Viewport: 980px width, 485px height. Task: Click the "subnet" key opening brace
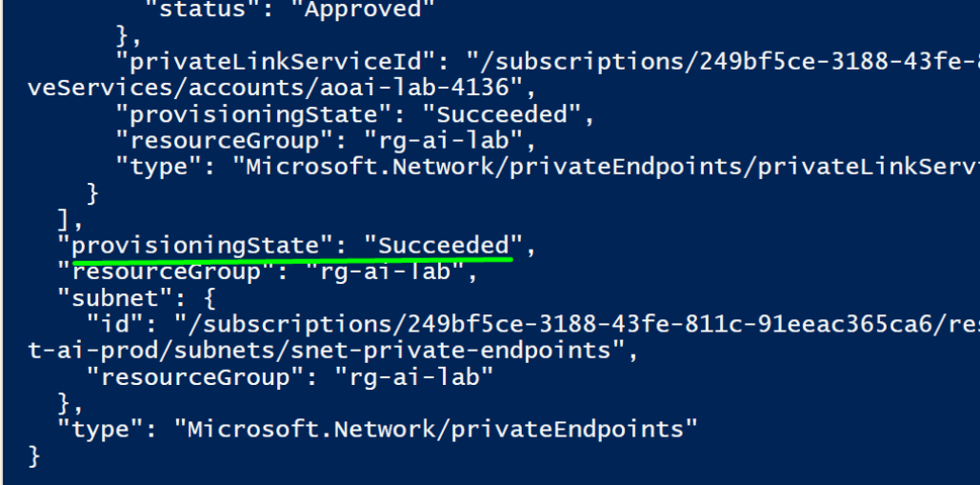click(210, 298)
